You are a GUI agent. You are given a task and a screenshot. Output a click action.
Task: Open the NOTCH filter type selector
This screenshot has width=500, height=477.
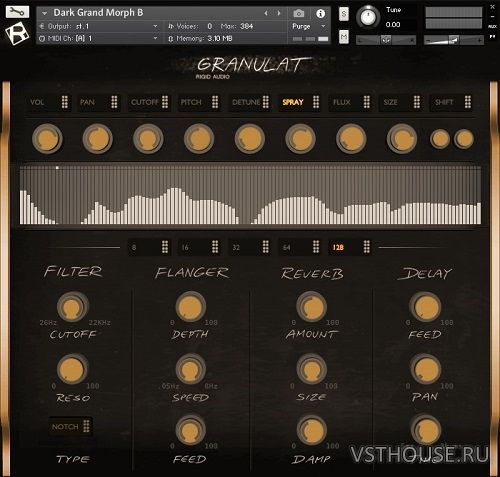pyautogui.click(x=70, y=426)
